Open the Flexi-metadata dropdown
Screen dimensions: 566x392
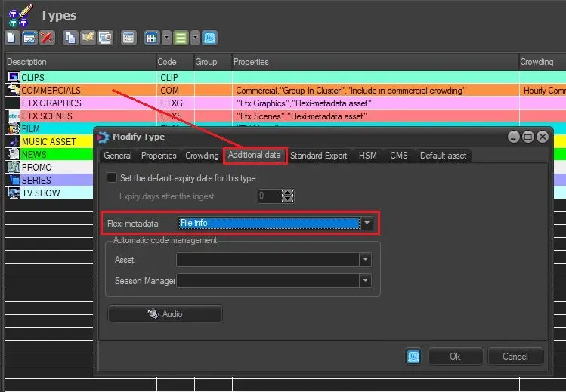(367, 224)
